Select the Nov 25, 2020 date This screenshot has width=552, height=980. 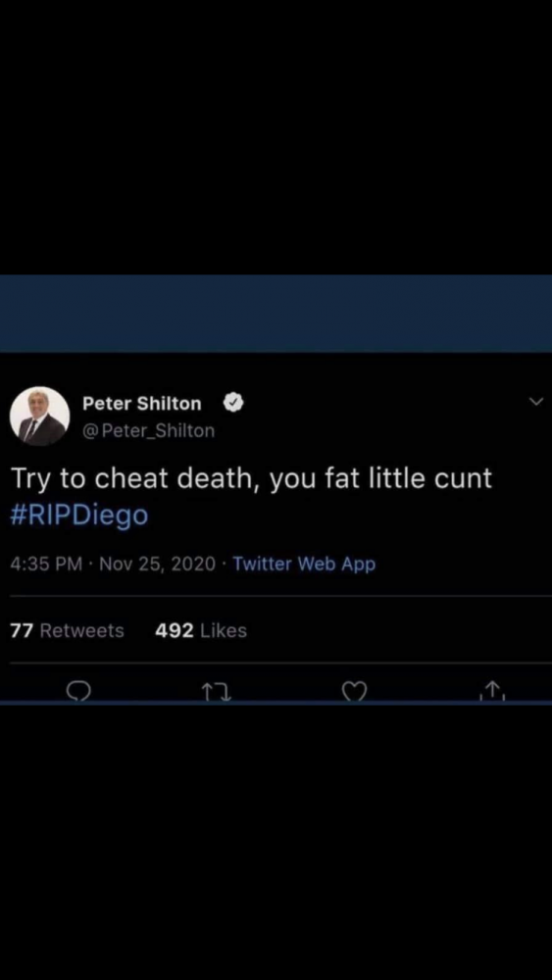pyautogui.click(x=157, y=563)
